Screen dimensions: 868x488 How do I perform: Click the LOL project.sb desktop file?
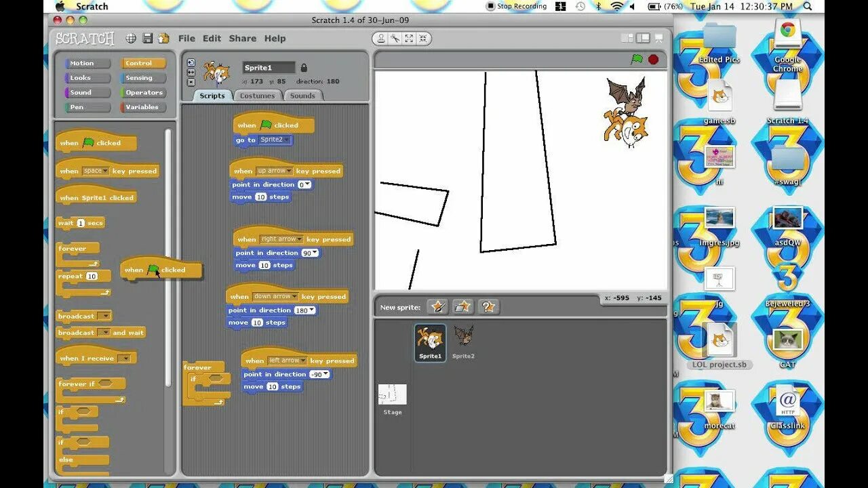click(x=719, y=346)
